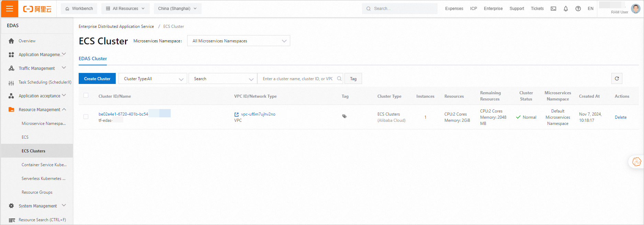Select the be02e4e1 cluster row checkbox

[x=86, y=117]
